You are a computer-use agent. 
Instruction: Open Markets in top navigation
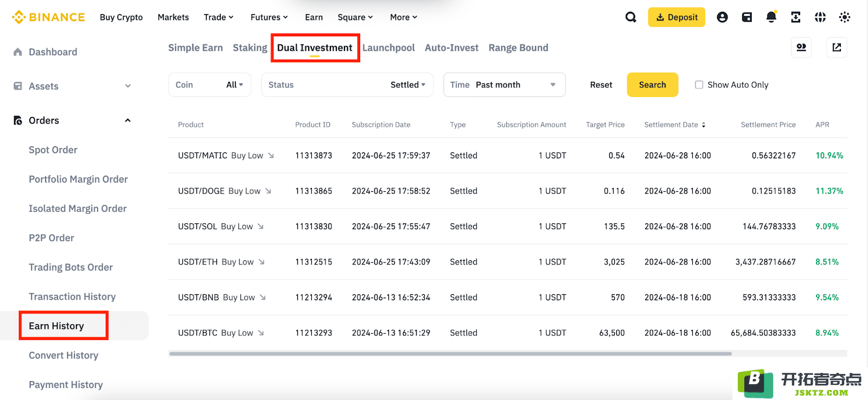[173, 17]
